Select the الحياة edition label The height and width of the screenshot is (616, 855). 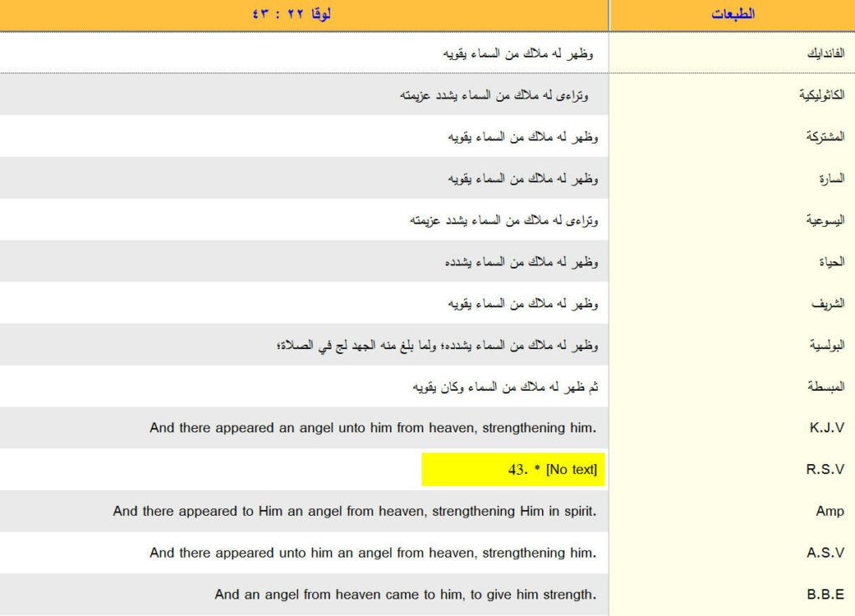[832, 262]
